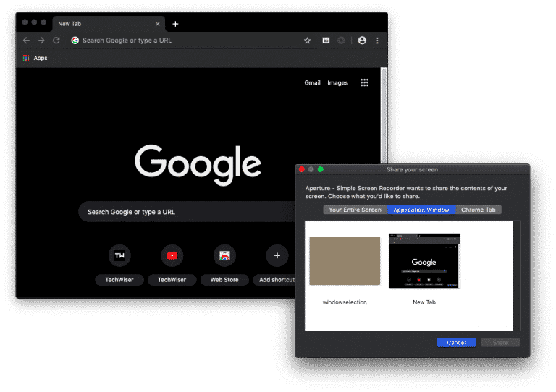Close the New Tab tab
The image size is (556, 392).
pos(157,24)
